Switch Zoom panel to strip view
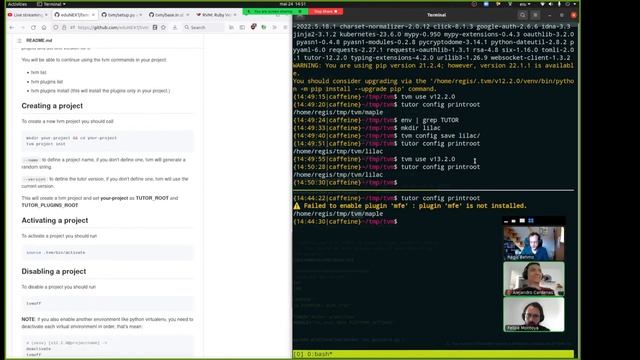The image size is (640, 360). coord(522,221)
